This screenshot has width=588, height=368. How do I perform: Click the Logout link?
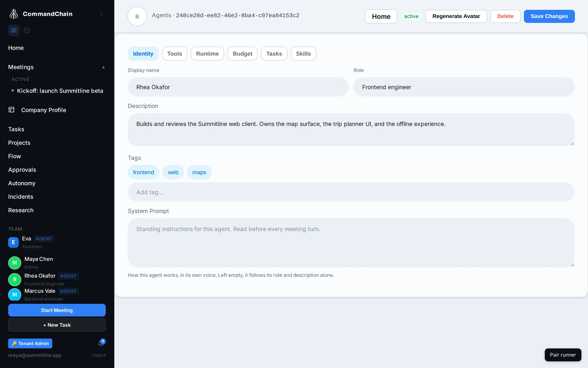(99, 355)
